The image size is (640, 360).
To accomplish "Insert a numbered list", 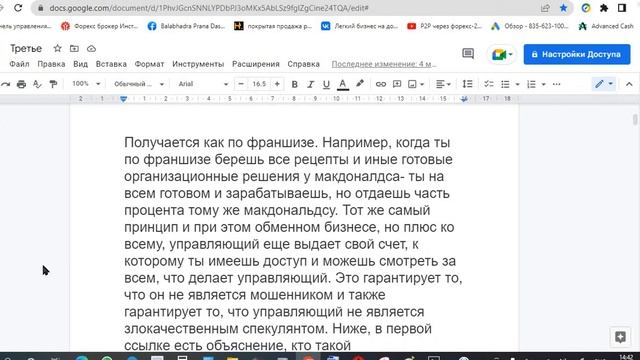I will [531, 84].
